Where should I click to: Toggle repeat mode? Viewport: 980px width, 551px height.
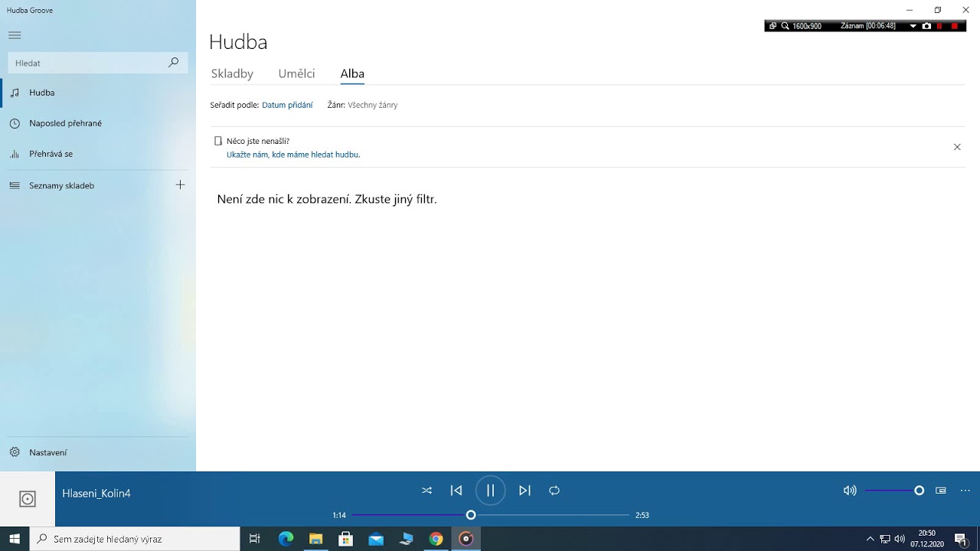[x=554, y=491]
